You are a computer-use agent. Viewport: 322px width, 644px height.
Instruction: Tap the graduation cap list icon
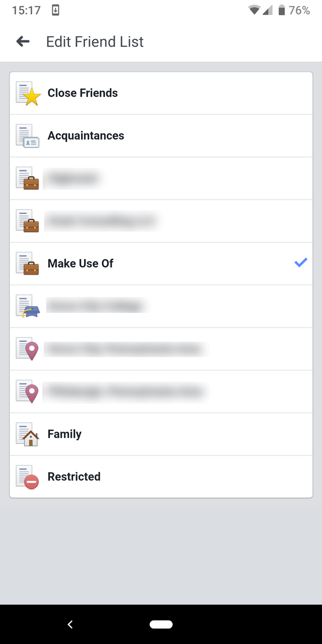[x=28, y=307]
